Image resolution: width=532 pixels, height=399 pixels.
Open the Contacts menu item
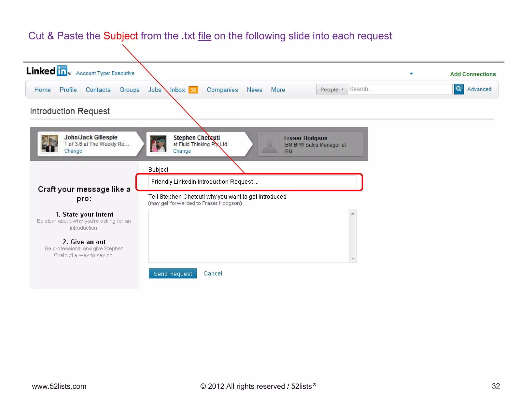pyautogui.click(x=98, y=90)
